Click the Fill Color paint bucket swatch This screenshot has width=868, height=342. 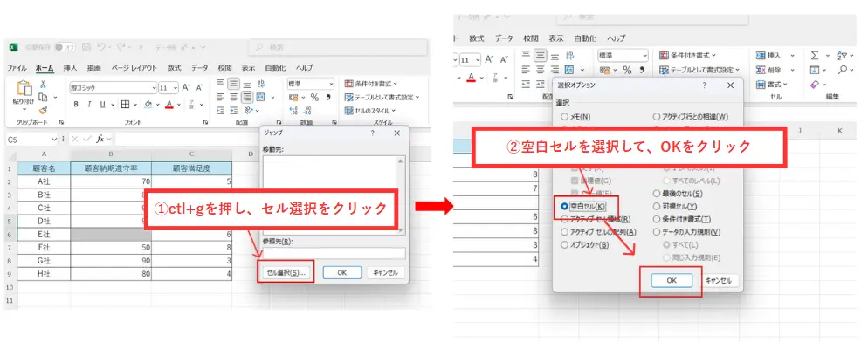[148, 105]
